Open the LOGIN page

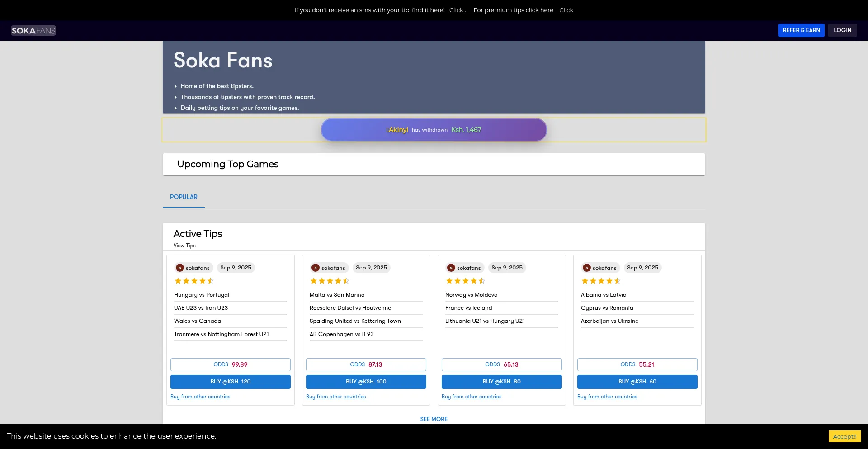pos(842,30)
